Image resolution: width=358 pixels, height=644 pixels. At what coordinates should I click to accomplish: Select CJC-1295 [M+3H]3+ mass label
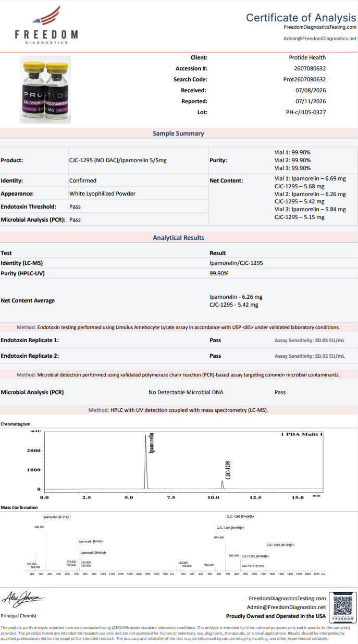(x=280, y=545)
